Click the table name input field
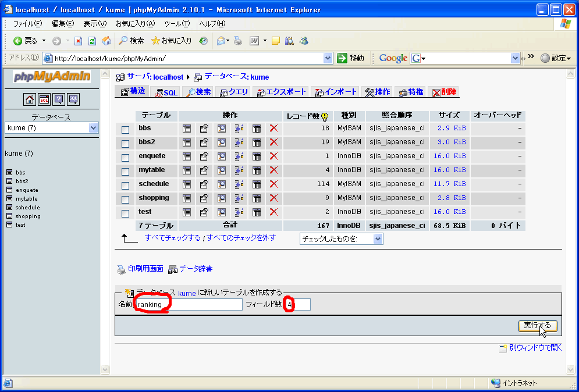The image size is (579, 392). (189, 305)
